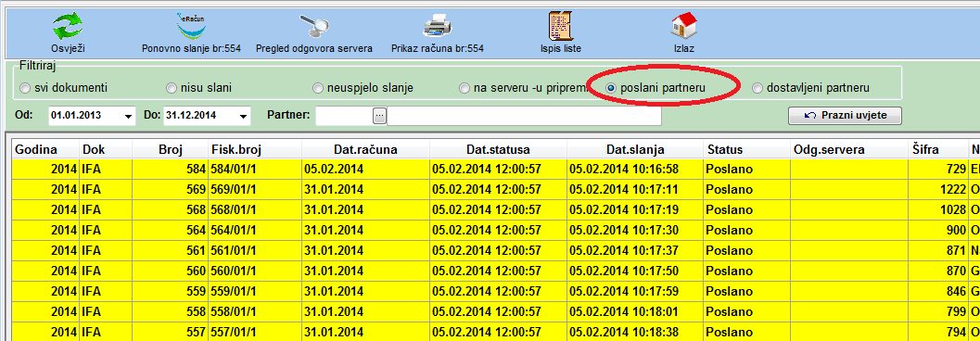Click send time 05.02.2014 10:17:19
The image size is (980, 341).
(636, 209)
